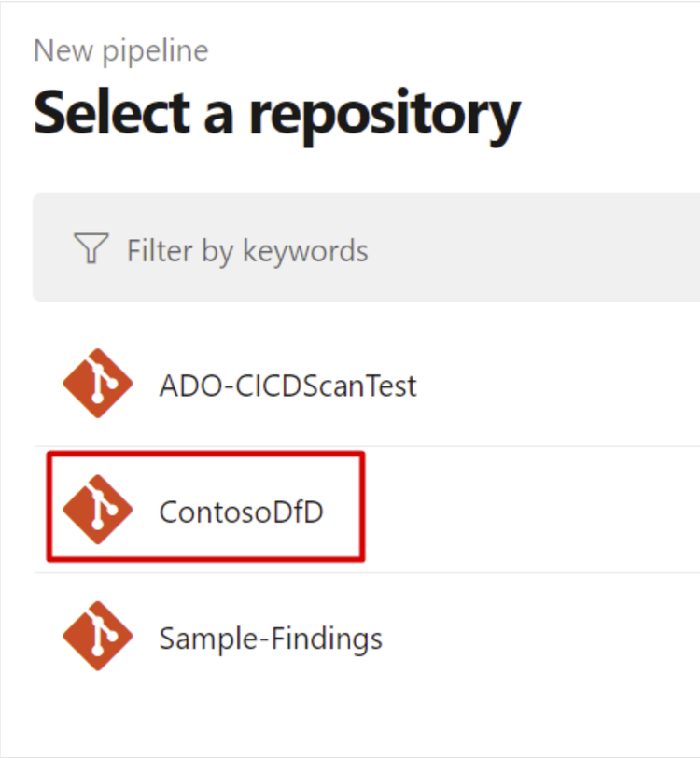Click the Git icon beside ContosoDfD
The image size is (700, 758).
click(98, 509)
